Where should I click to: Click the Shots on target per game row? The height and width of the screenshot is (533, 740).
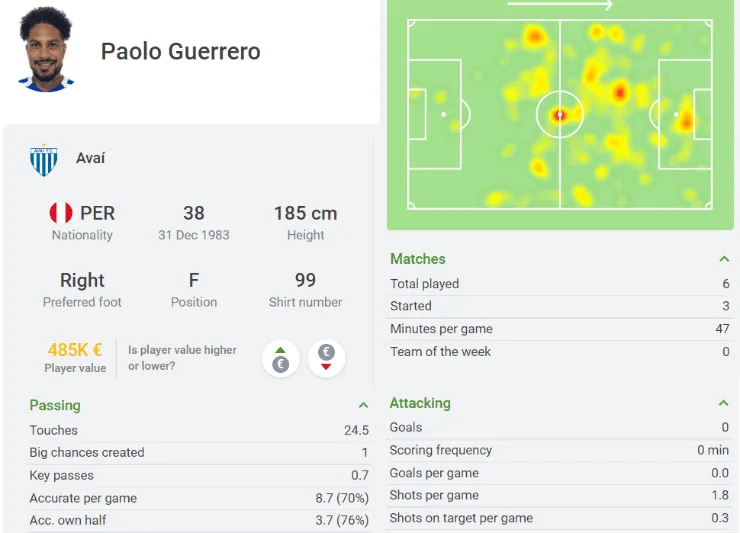(x=559, y=518)
